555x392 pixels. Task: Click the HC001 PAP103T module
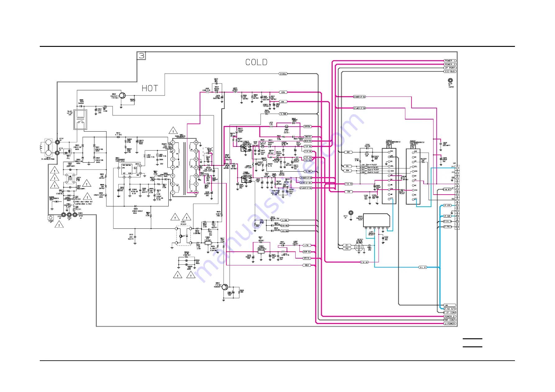coord(376,220)
